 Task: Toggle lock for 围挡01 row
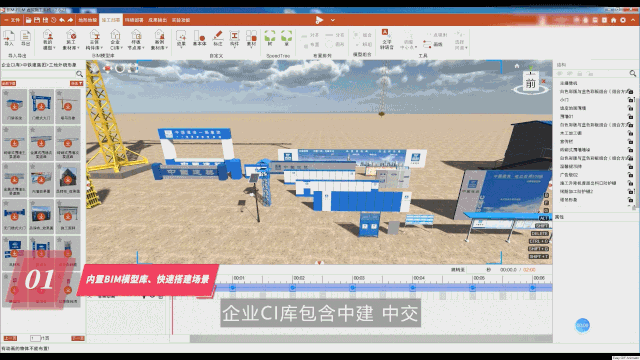tap(631, 116)
